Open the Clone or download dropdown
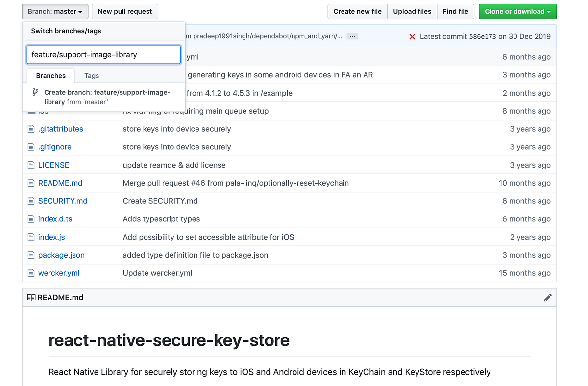The height and width of the screenshot is (386, 588). coord(517,11)
